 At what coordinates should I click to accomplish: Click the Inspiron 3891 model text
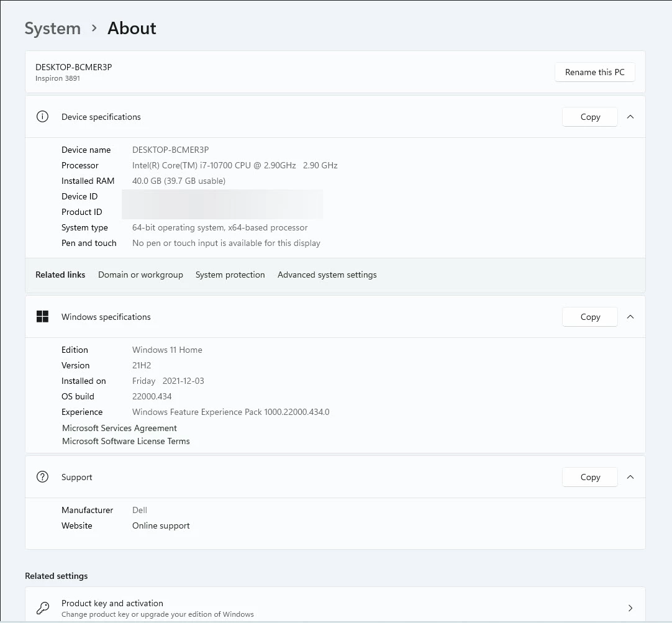pos(57,78)
